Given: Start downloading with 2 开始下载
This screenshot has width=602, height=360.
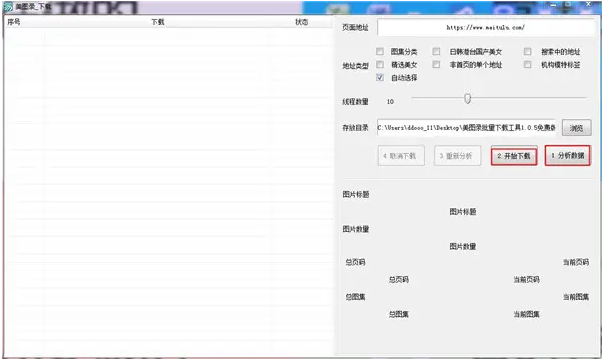Looking at the screenshot, I should [x=514, y=156].
